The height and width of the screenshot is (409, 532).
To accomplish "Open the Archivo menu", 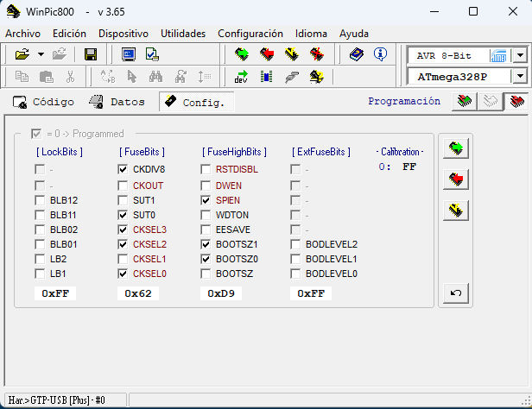I will point(22,34).
